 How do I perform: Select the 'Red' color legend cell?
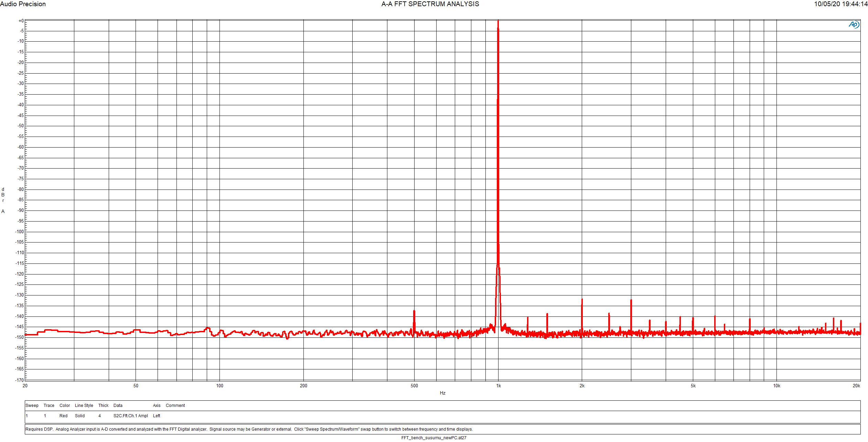(63, 416)
